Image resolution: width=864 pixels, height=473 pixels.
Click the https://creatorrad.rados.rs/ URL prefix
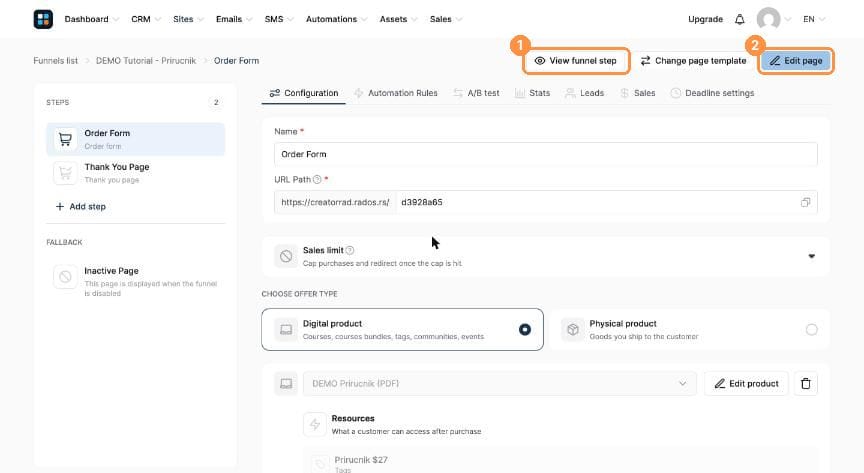[335, 202]
